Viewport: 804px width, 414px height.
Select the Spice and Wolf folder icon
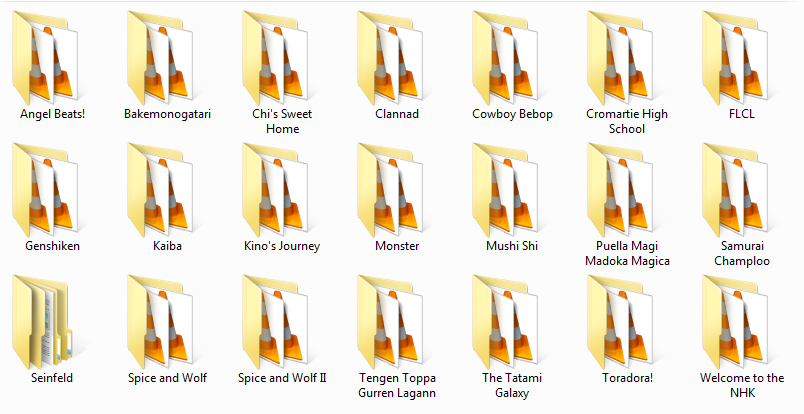pyautogui.click(x=160, y=322)
